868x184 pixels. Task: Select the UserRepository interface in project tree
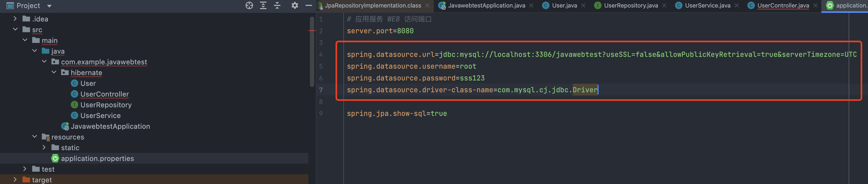point(105,105)
